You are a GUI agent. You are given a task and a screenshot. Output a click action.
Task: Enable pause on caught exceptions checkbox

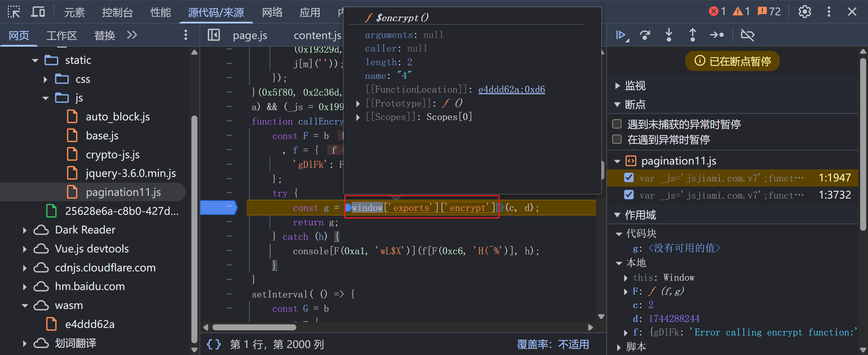click(617, 139)
